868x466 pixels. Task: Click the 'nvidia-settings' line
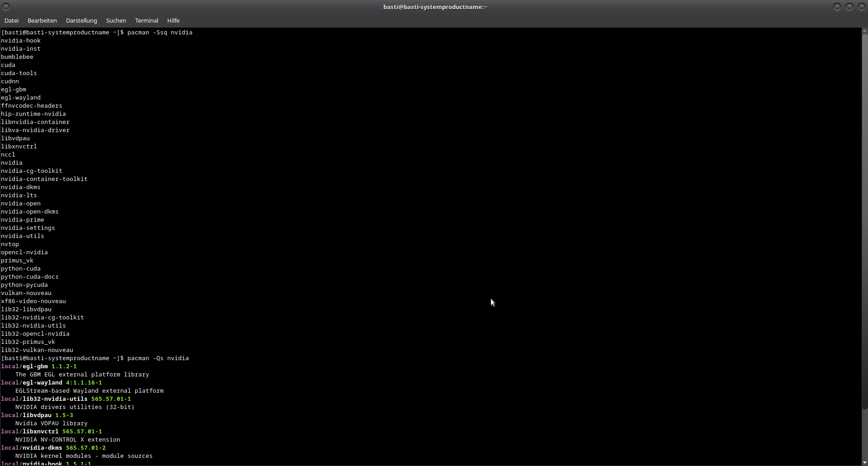[x=28, y=228]
